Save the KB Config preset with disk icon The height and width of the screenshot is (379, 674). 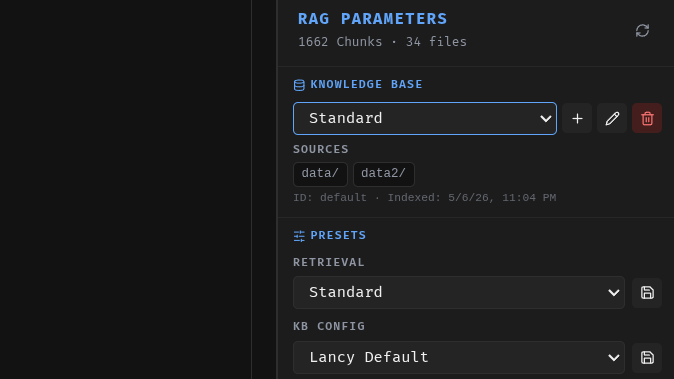pyautogui.click(x=647, y=358)
